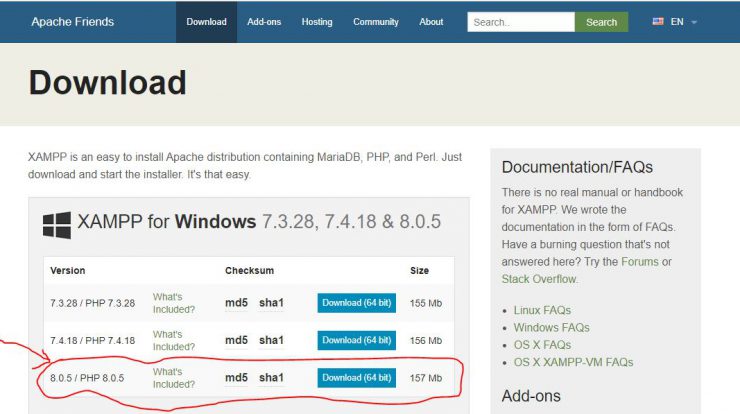Screen dimensions: 740x414
Task: Open the Community menu item
Action: pyautogui.click(x=376, y=22)
